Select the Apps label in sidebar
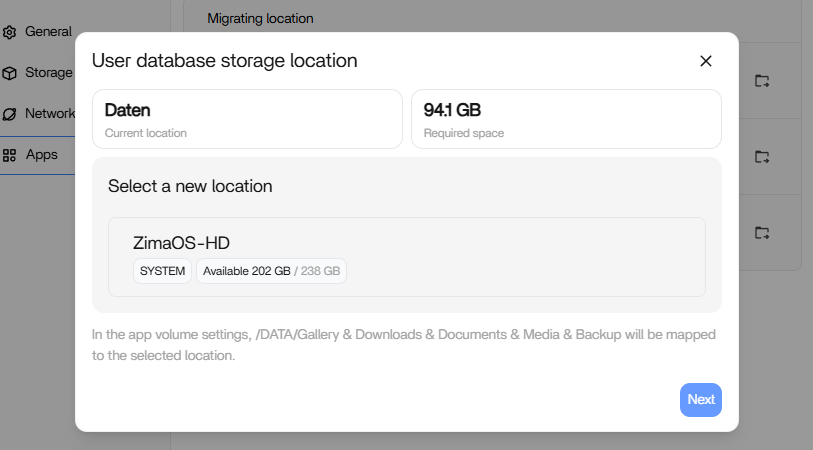 (x=42, y=155)
